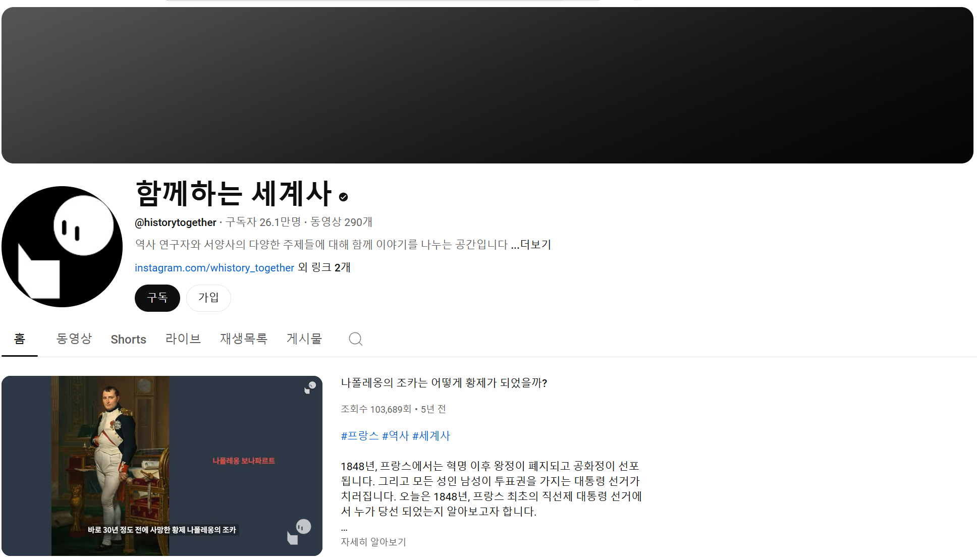Click the 구독 subscribe button
Viewport: 977px width, 560px height.
pyautogui.click(x=157, y=298)
